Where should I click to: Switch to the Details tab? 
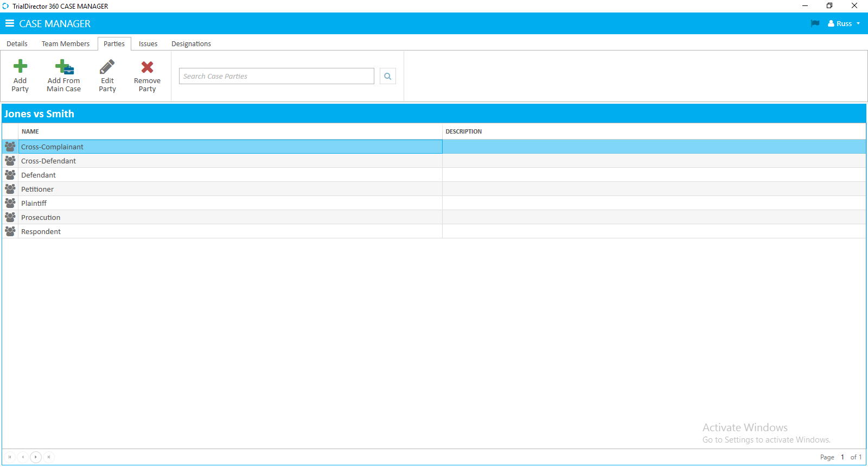tap(17, 43)
